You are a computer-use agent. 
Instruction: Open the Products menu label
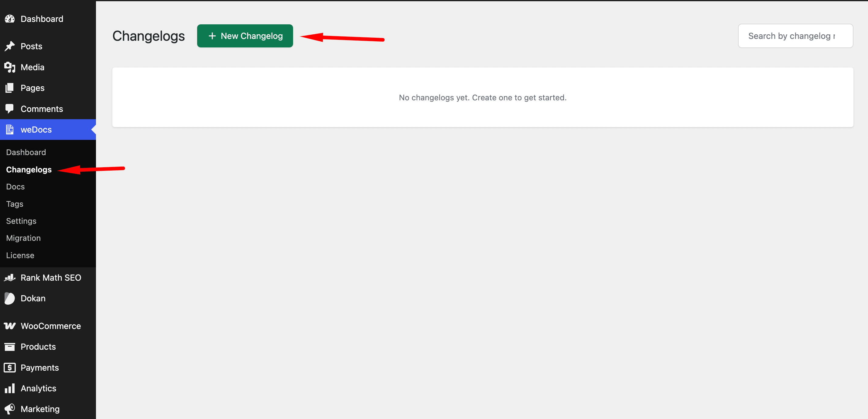click(x=38, y=347)
